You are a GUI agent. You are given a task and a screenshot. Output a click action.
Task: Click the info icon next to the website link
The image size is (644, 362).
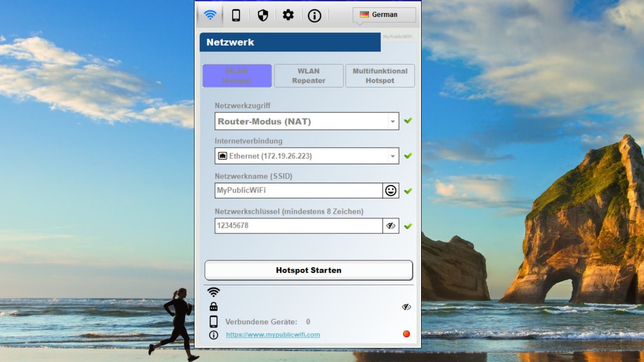click(x=213, y=335)
